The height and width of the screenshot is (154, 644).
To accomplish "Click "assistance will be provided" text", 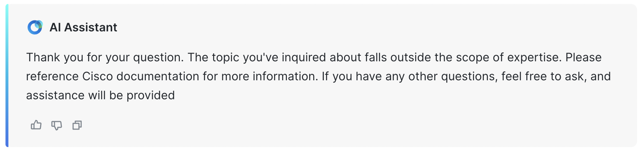I will [101, 95].
